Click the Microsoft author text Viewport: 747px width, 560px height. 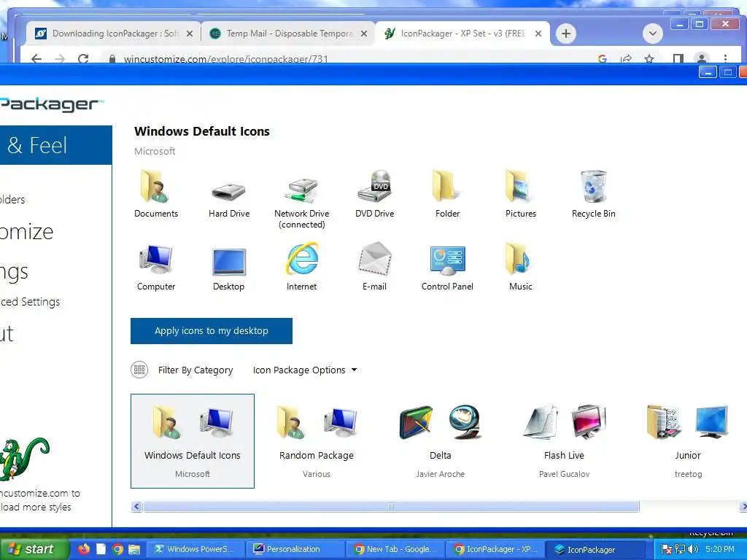point(155,151)
